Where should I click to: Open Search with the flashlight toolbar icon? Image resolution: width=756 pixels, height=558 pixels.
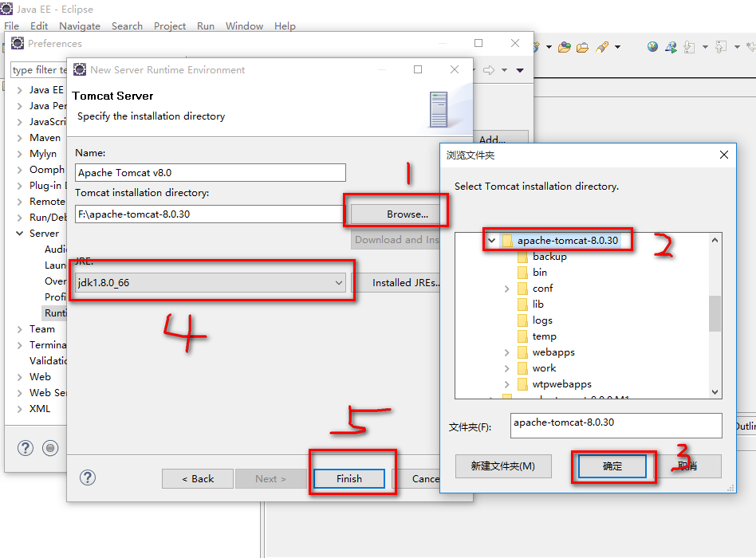point(602,47)
